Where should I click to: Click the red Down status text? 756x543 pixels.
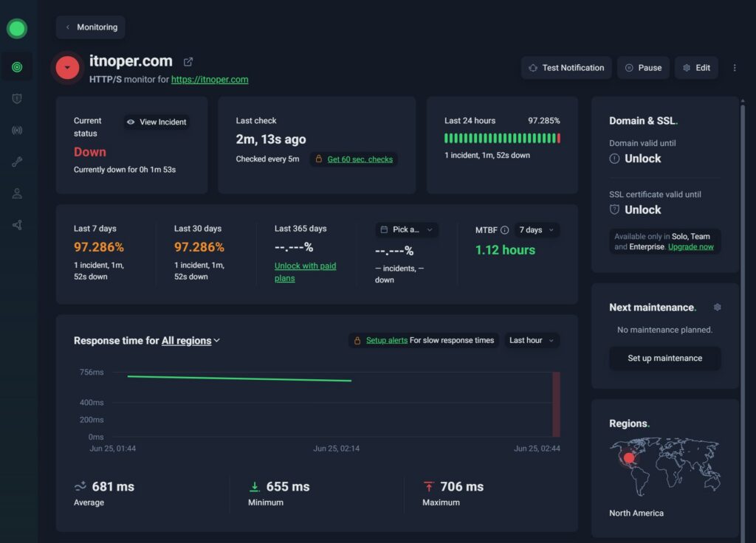pos(89,152)
